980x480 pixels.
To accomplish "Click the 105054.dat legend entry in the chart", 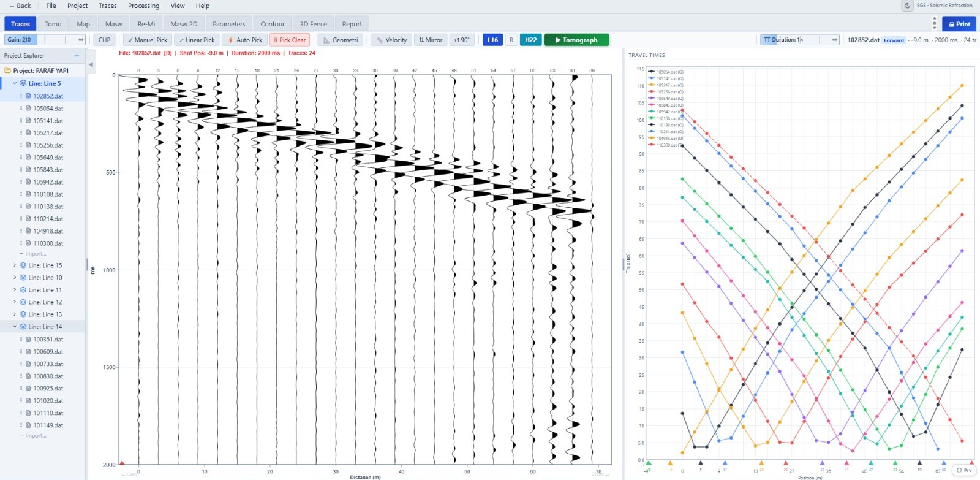I will click(x=666, y=72).
